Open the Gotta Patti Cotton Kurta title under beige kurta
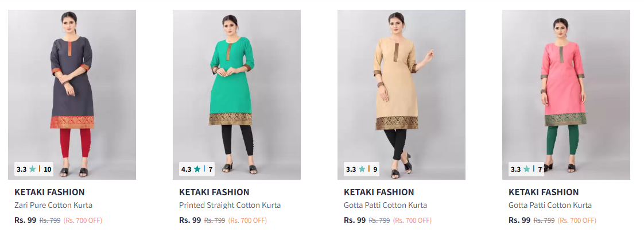644x232 pixels. click(386, 206)
